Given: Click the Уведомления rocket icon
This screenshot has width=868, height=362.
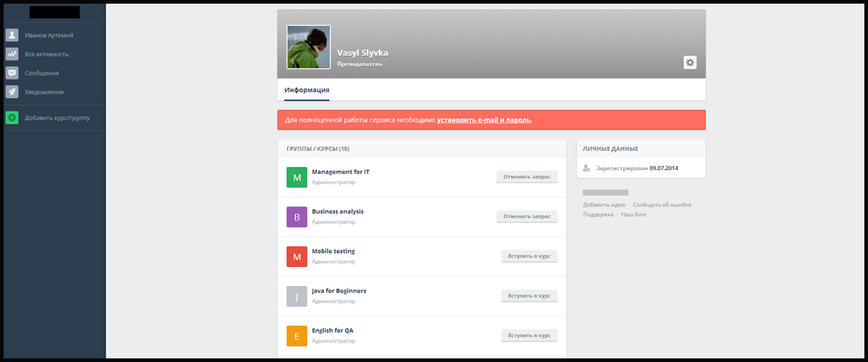Looking at the screenshot, I should (x=12, y=92).
